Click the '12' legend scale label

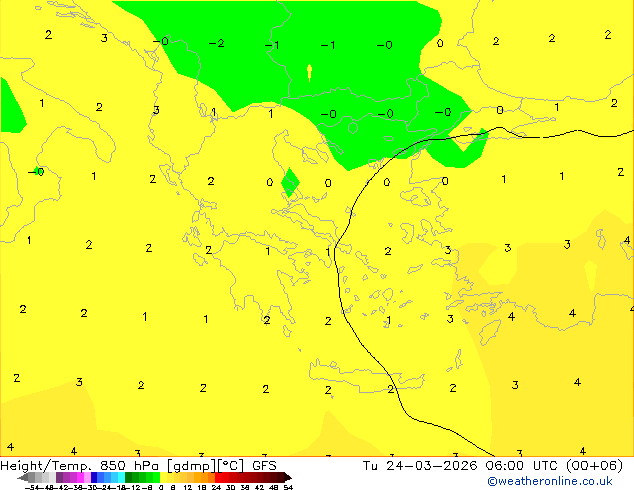[x=188, y=487]
